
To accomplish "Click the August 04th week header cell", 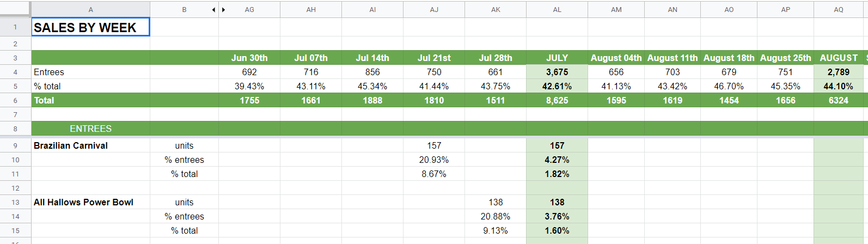I will (x=616, y=58).
